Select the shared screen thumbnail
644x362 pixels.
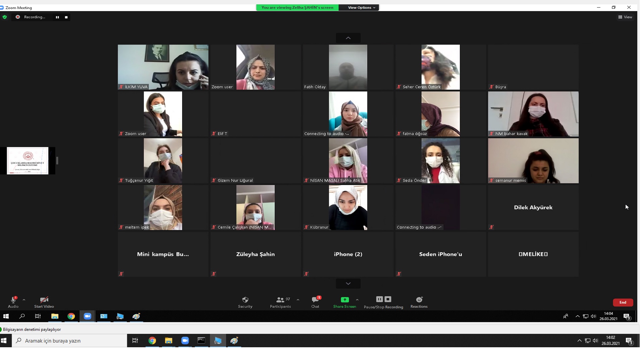click(28, 161)
